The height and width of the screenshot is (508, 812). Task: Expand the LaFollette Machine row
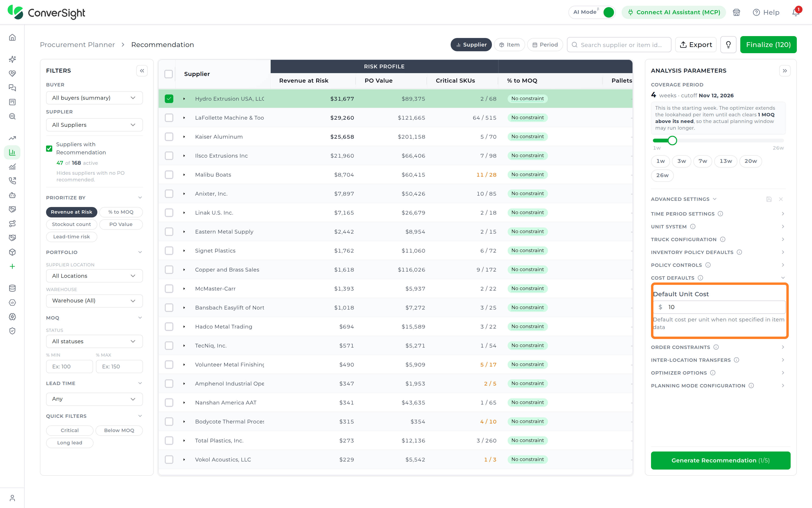184,118
